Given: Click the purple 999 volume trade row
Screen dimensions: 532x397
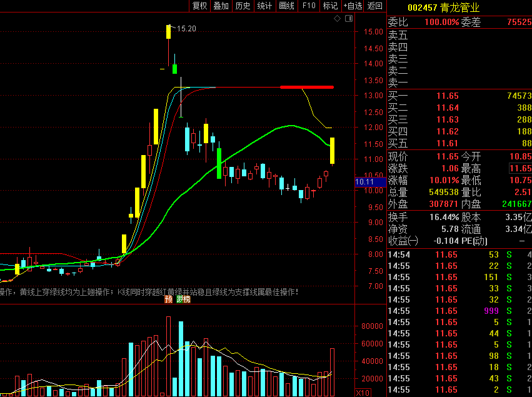Looking at the screenshot, I should [x=459, y=311].
